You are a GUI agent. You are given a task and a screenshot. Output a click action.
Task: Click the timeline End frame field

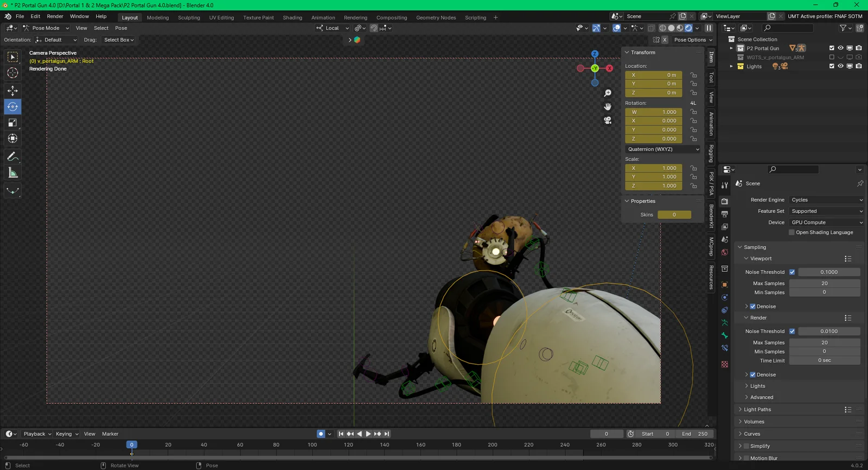(694, 434)
